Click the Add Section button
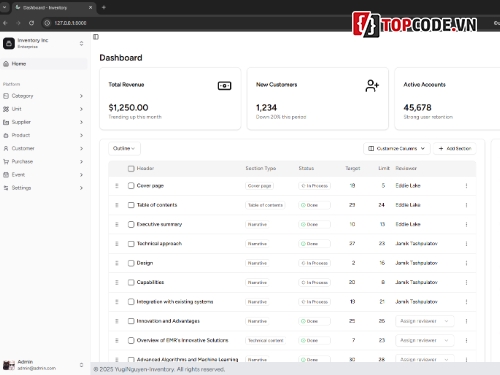 455,148
